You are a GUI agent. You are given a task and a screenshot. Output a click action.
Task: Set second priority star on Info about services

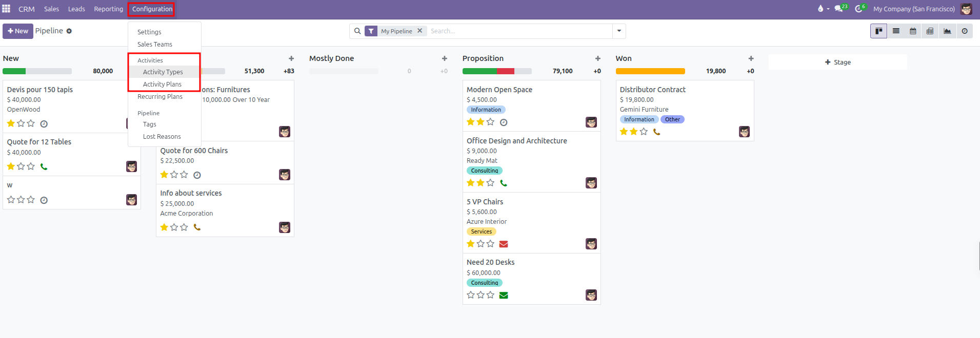[x=174, y=227]
